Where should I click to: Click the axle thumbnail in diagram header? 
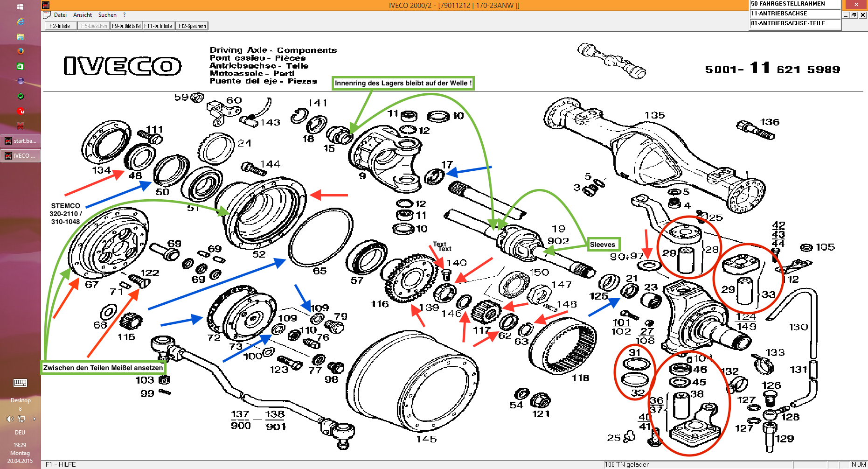coord(611,61)
